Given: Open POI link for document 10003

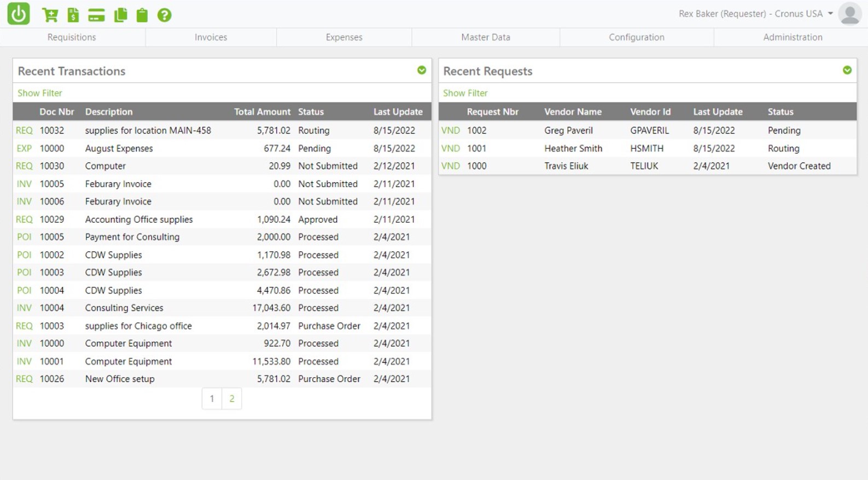Looking at the screenshot, I should coord(24,273).
